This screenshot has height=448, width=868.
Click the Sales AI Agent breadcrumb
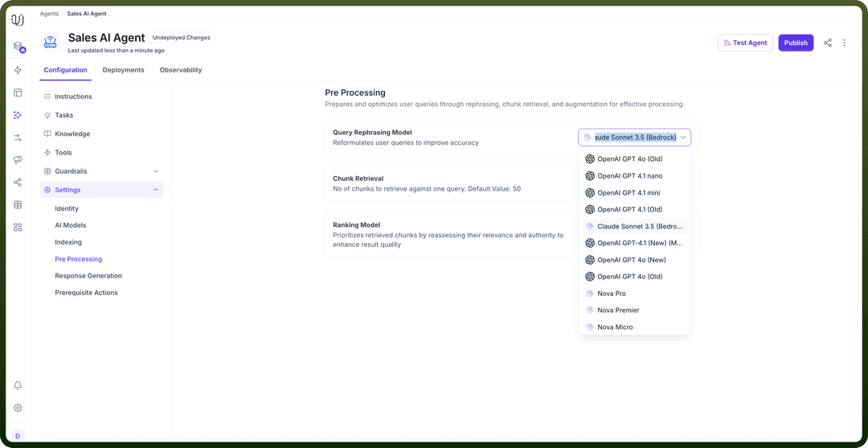pos(87,14)
